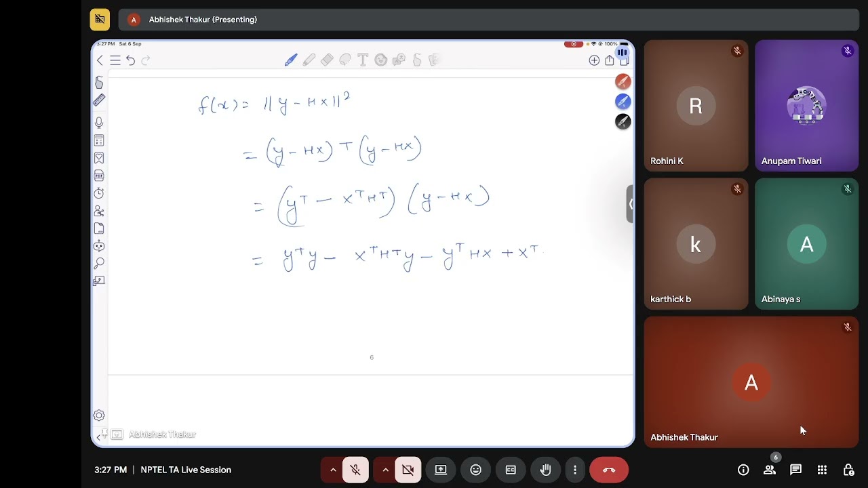Choose the red pen color preset
Screen dimensions: 868x488
[x=623, y=81]
